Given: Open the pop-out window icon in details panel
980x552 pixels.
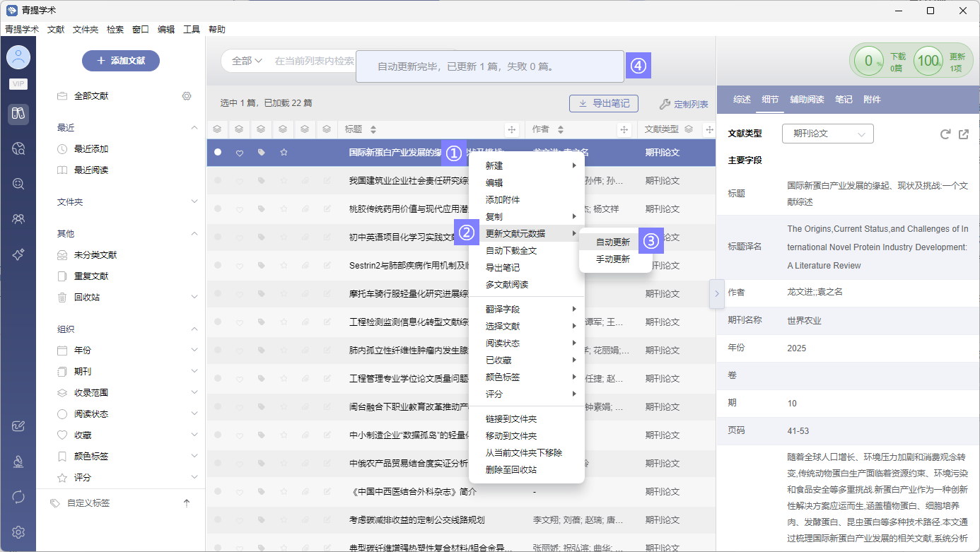Looking at the screenshot, I should (964, 134).
